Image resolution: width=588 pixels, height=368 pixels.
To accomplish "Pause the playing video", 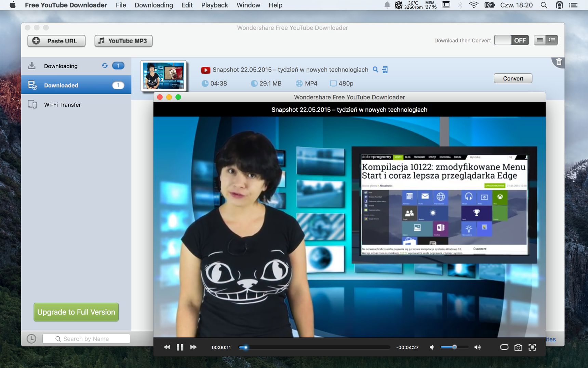I will pos(180,347).
